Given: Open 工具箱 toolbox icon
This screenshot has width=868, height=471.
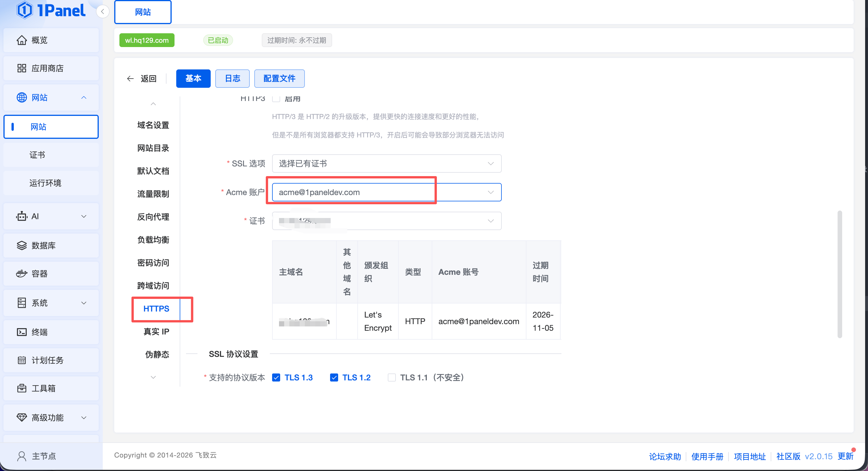Looking at the screenshot, I should (22, 388).
